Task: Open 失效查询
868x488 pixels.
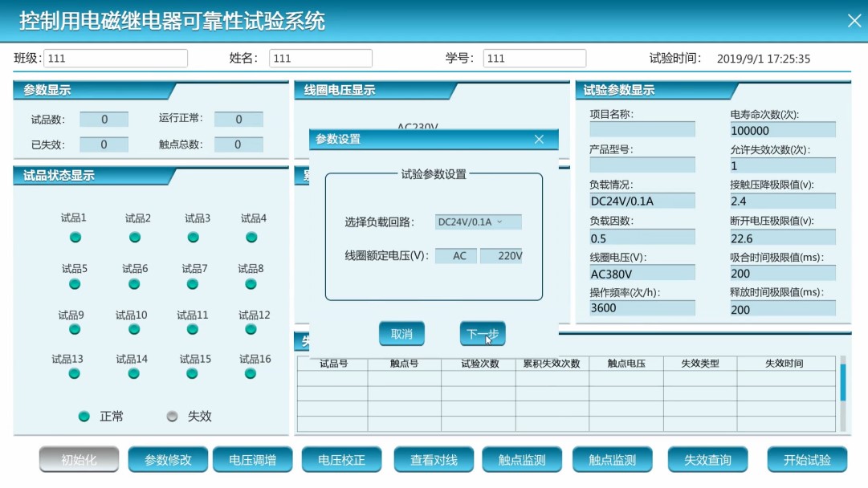Action: pyautogui.click(x=708, y=460)
